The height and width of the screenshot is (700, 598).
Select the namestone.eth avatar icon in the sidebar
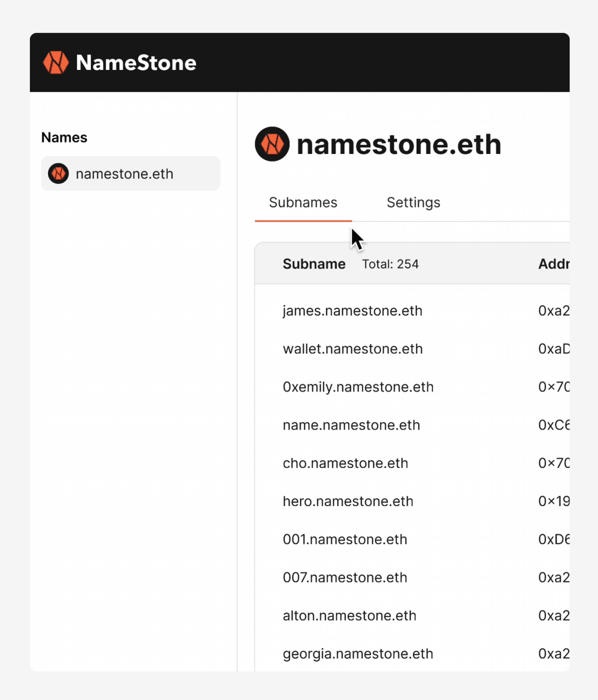click(58, 173)
